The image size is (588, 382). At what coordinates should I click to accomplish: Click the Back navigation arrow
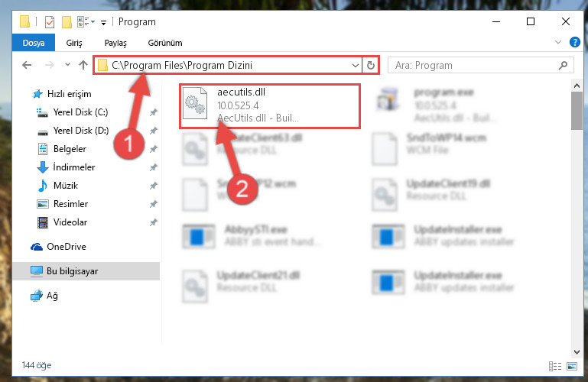[27, 65]
